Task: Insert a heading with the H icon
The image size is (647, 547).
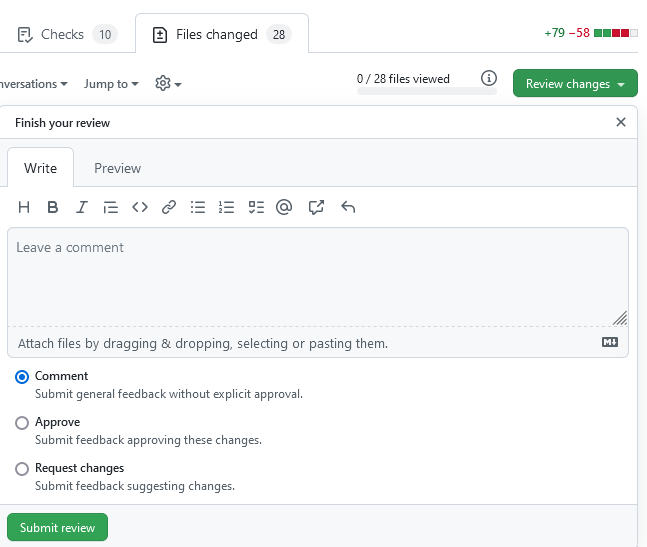Action: 24,207
